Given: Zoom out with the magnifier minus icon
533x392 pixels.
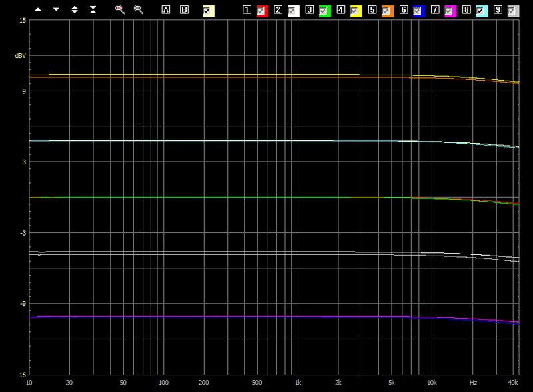Looking at the screenshot, I should point(139,9).
